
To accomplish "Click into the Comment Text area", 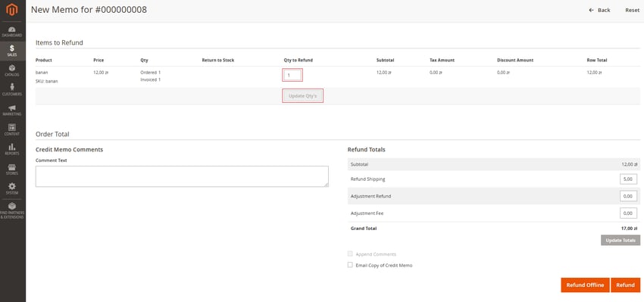I will point(182,176).
